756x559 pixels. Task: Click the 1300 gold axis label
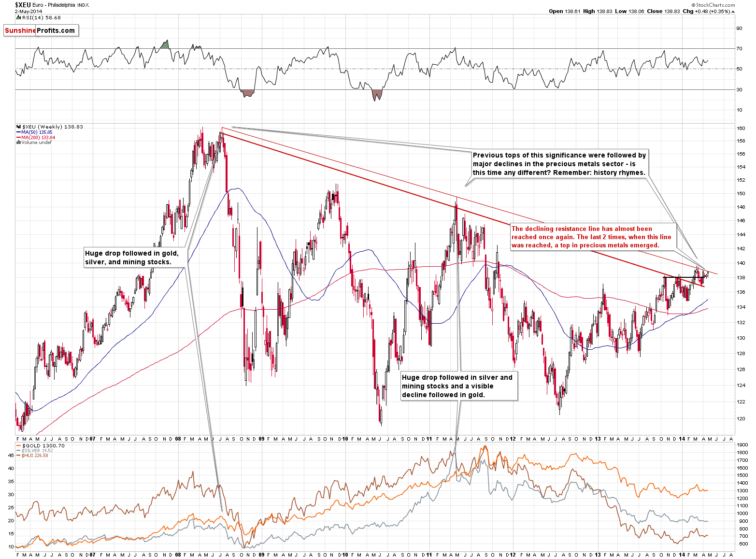pyautogui.click(x=742, y=491)
